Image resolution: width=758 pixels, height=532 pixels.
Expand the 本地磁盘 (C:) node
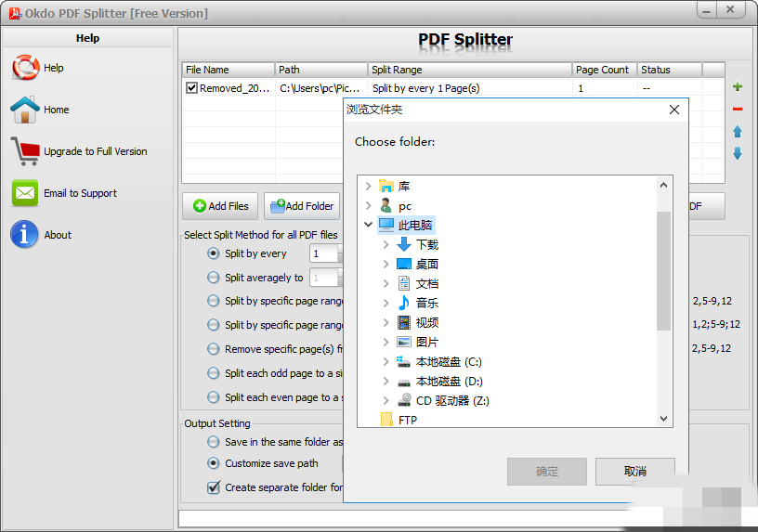point(386,361)
